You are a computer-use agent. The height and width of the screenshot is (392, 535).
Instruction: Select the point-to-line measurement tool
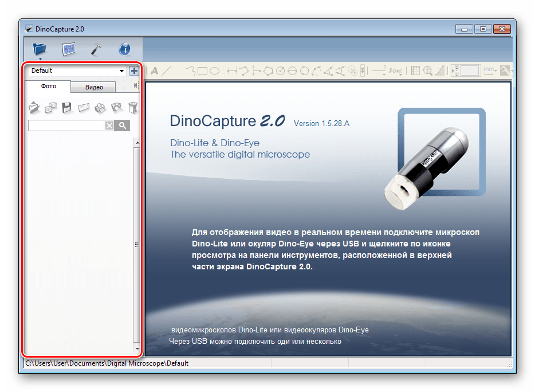256,70
